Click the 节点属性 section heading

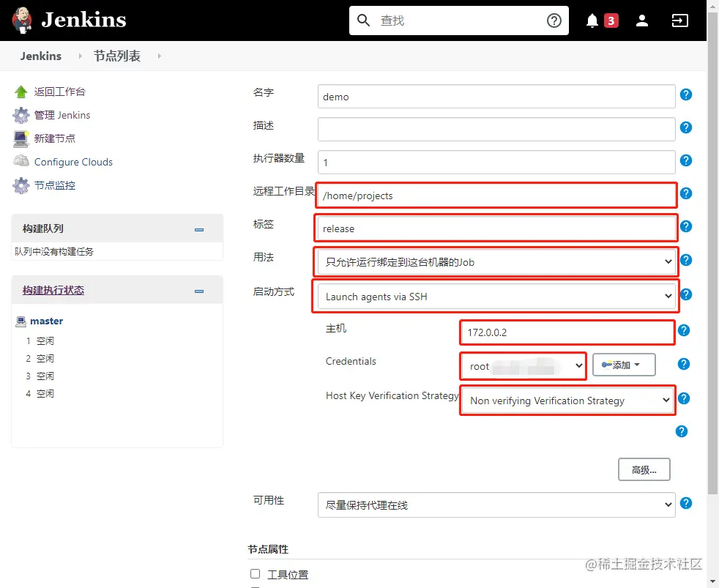tap(268, 549)
